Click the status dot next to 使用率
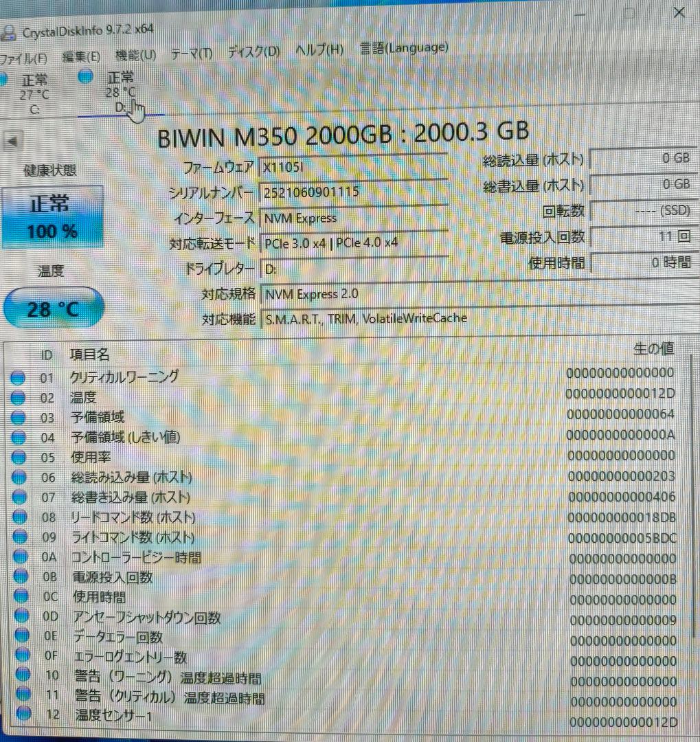The image size is (700, 742). [x=18, y=458]
